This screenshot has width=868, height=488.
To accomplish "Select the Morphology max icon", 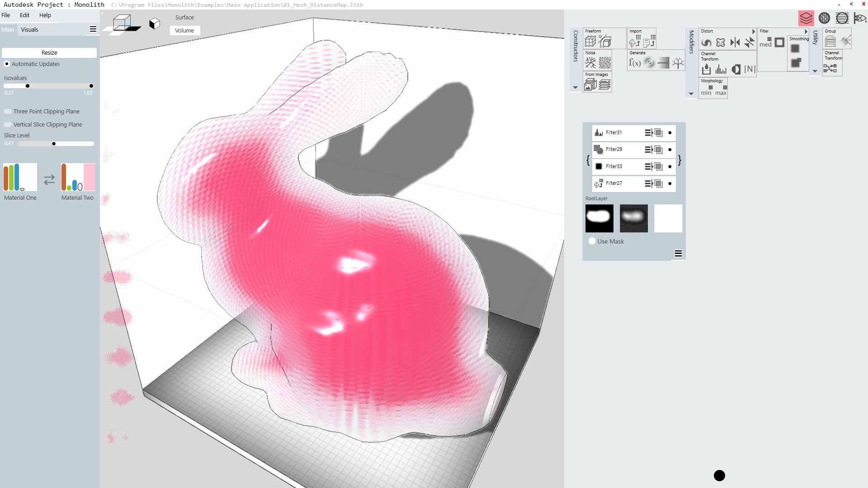I will tap(721, 90).
